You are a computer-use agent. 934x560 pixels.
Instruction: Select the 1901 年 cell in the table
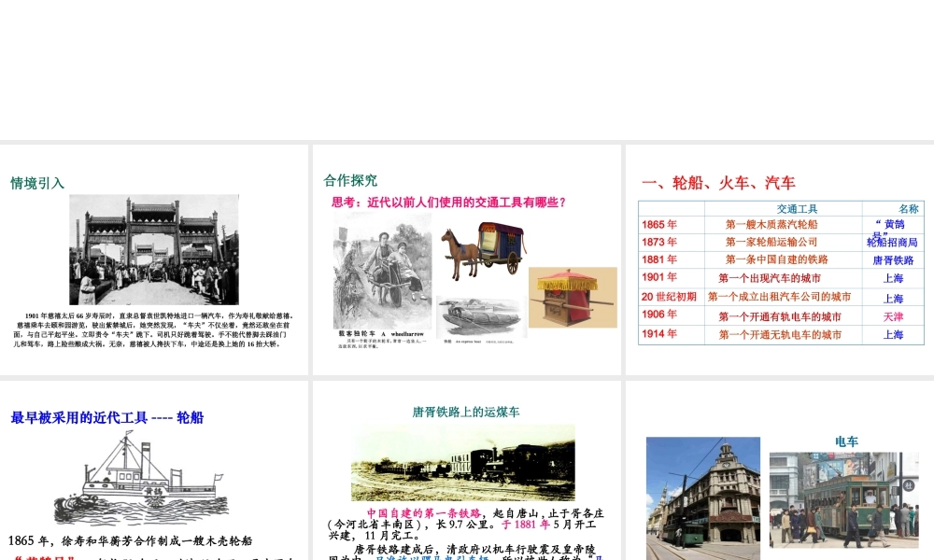point(659,276)
